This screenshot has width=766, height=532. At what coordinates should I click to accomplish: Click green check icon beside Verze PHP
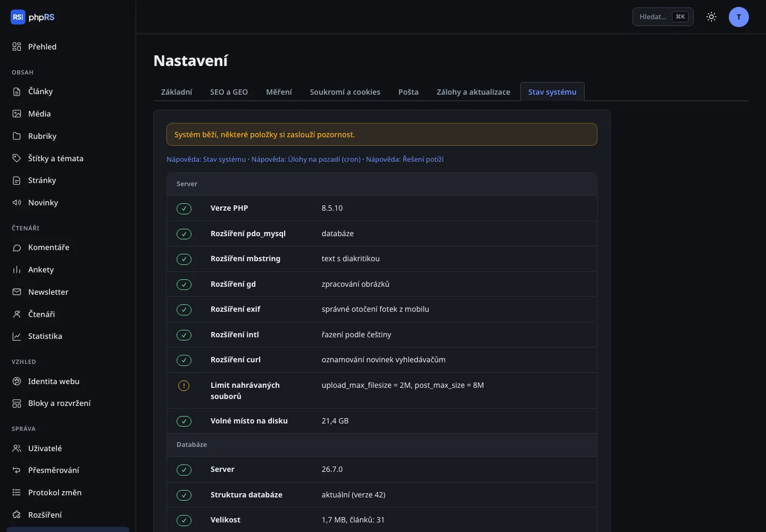tap(184, 209)
